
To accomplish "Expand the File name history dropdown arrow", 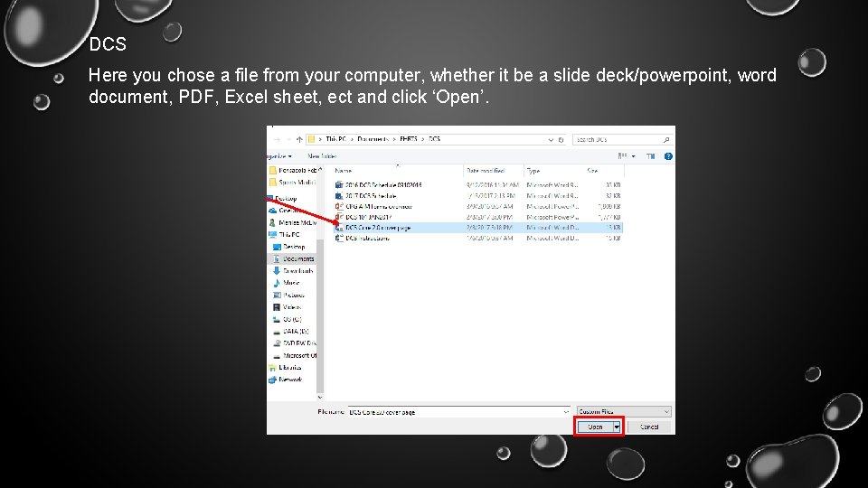I will (x=566, y=412).
